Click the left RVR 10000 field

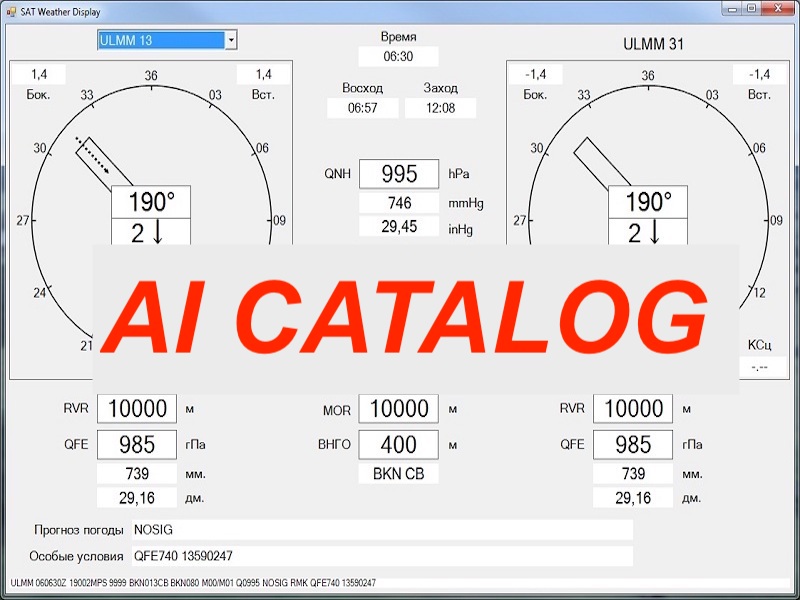(137, 409)
